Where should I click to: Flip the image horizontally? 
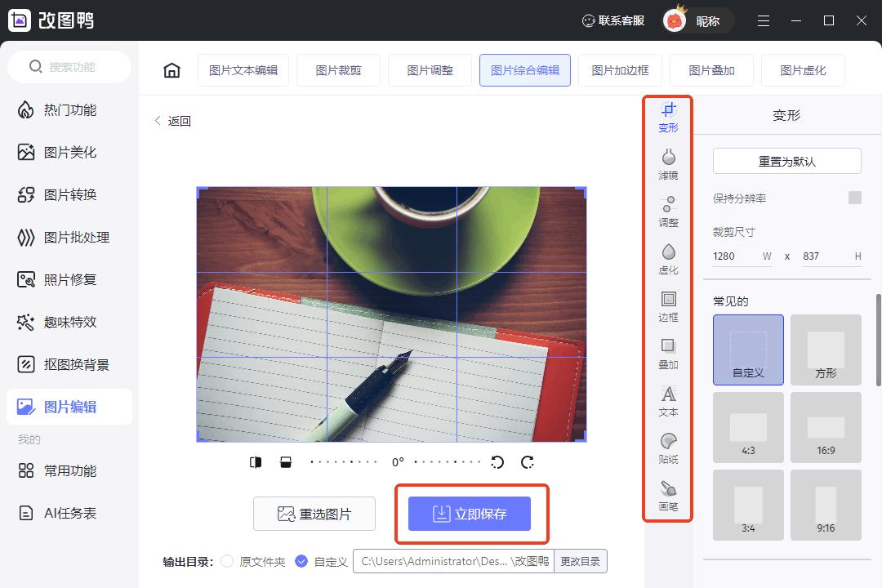click(x=256, y=461)
